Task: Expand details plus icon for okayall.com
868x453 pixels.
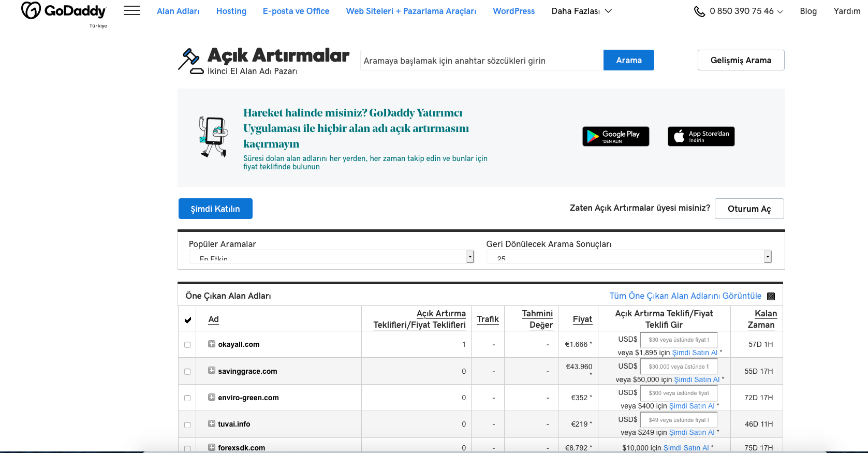Action: pyautogui.click(x=212, y=344)
